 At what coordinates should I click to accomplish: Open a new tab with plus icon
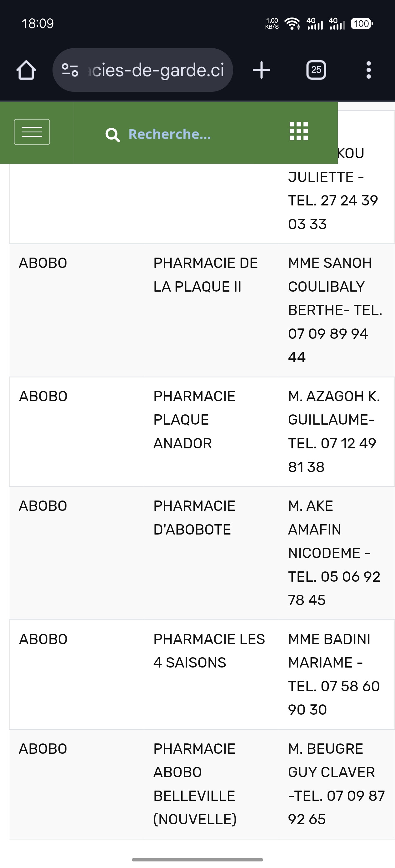click(x=262, y=70)
